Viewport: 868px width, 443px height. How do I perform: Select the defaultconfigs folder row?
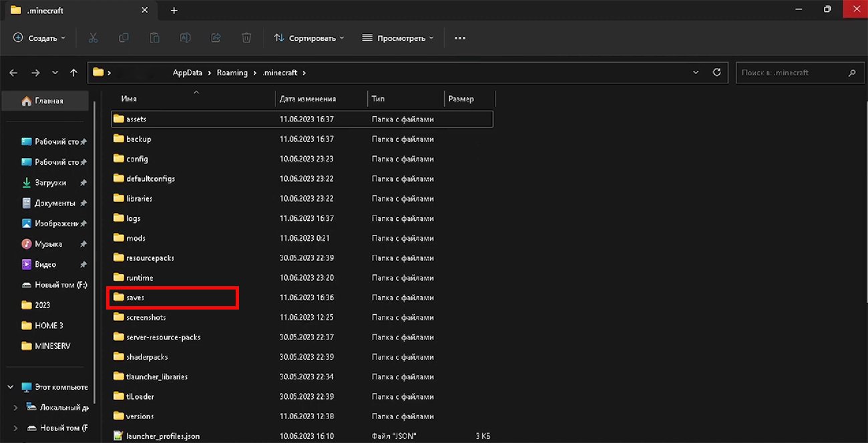[302, 179]
